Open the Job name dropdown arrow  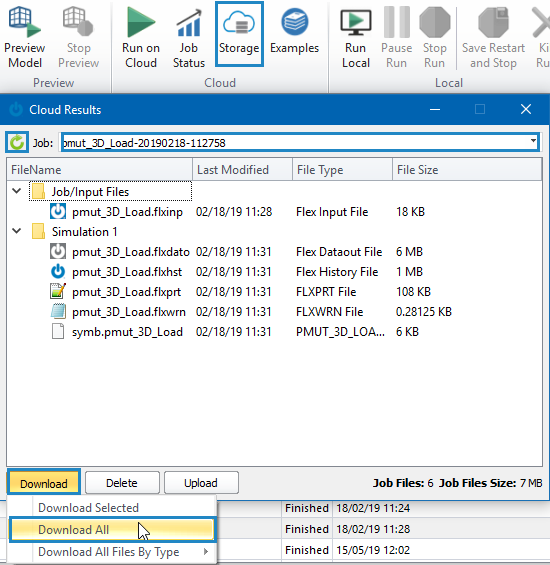(533, 141)
